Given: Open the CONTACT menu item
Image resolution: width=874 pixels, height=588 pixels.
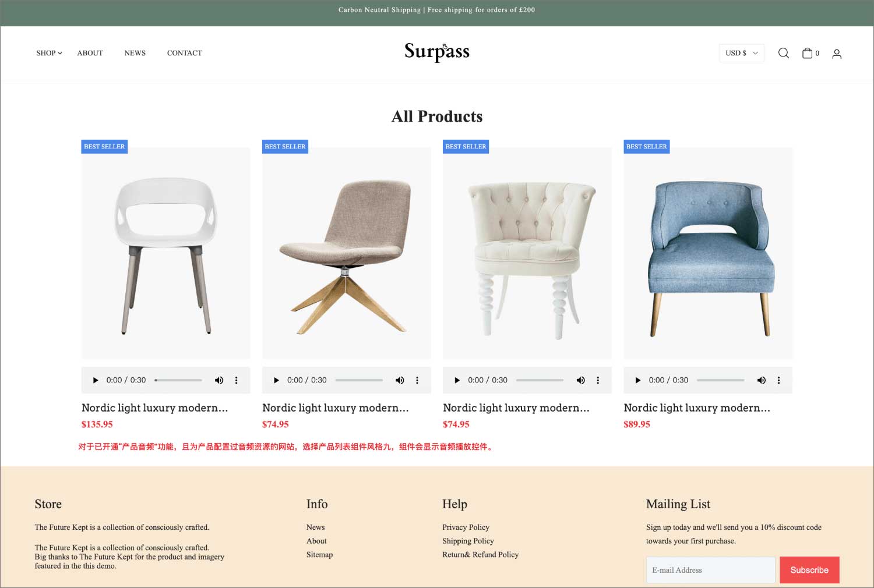Looking at the screenshot, I should (x=184, y=53).
